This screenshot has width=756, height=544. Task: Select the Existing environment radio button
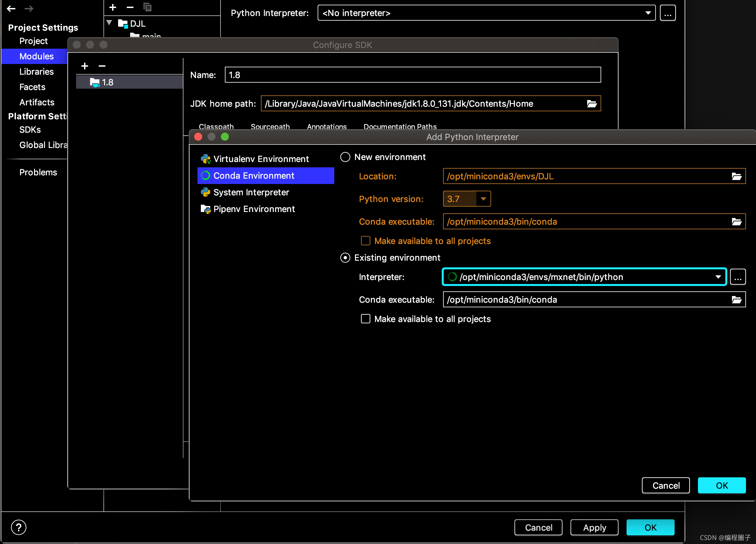click(x=345, y=258)
